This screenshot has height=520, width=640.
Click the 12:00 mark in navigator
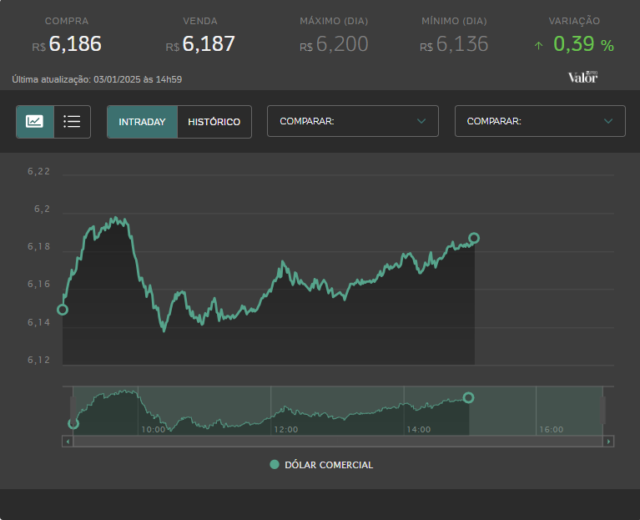tap(286, 429)
